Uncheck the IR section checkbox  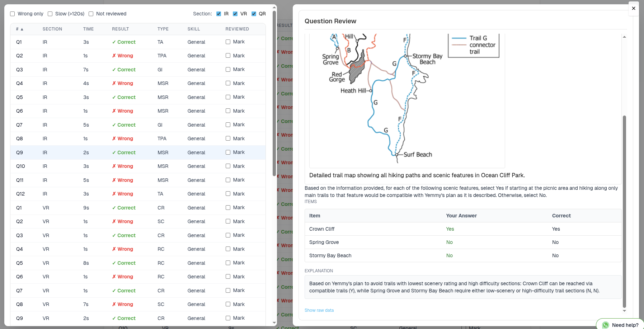(219, 14)
